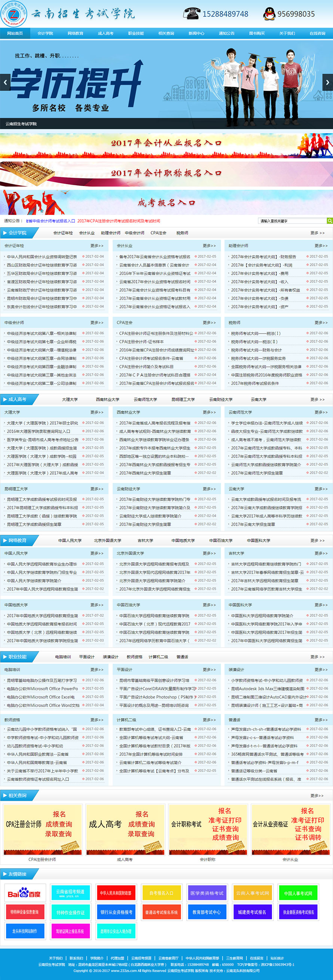Expand 更多 for the 网络教育 section
The width and height of the screenshot is (333, 980).
(317, 540)
